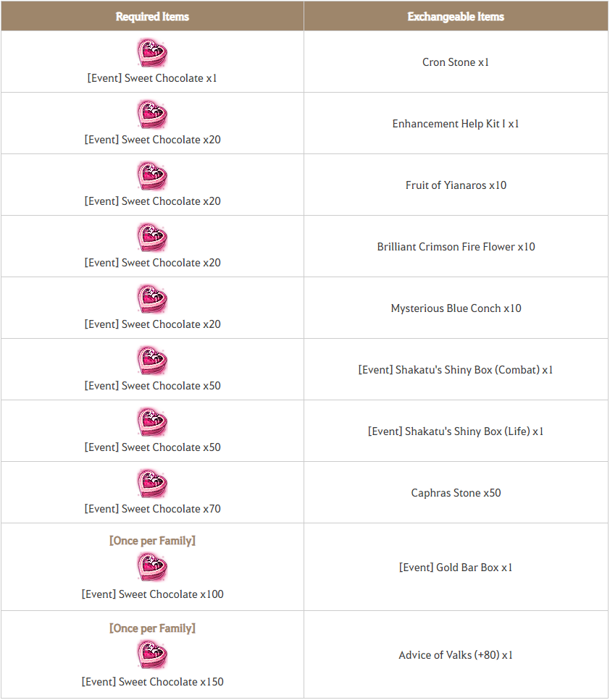610x700 pixels.
Task: Click the Sweet Chocolate x70 requirement text
Action: coord(152,509)
